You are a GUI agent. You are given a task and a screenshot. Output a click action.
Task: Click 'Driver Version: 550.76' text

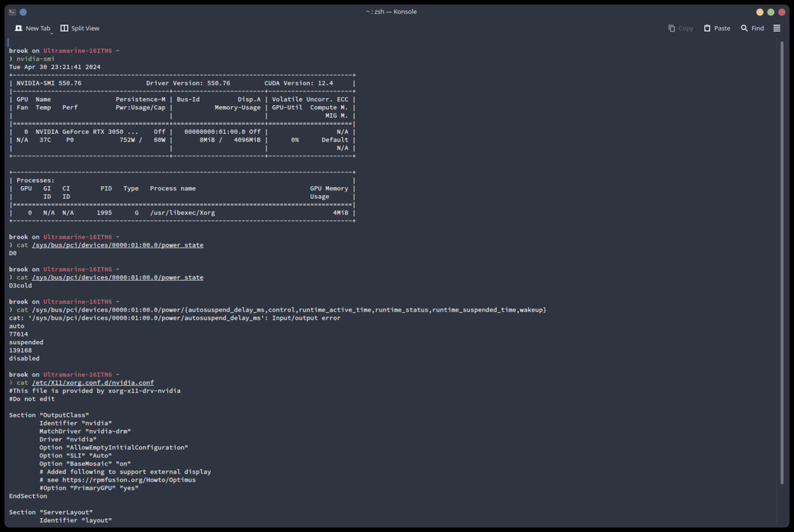point(188,83)
